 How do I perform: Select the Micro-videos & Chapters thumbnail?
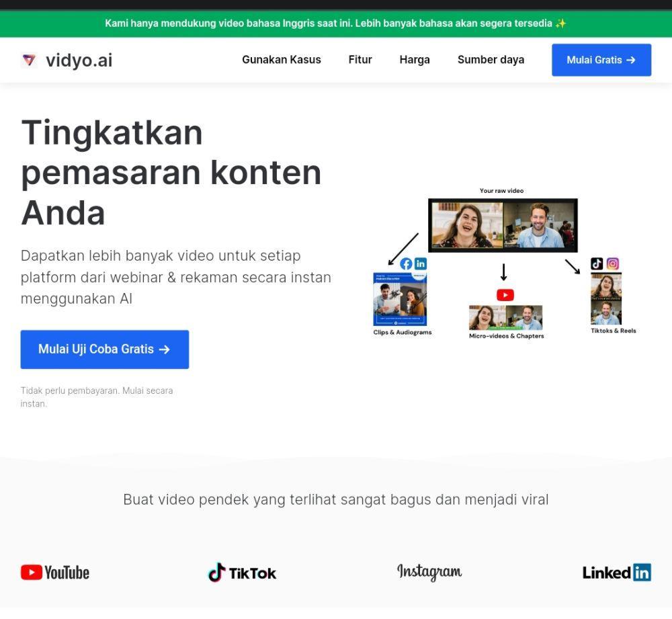[x=506, y=318]
